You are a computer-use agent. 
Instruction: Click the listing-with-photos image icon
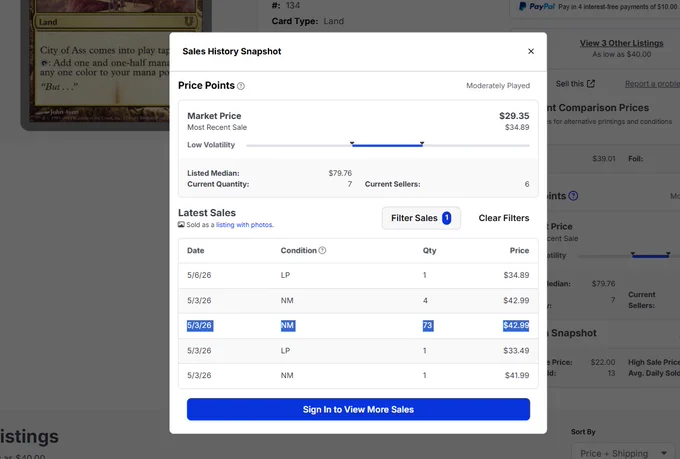point(181,224)
